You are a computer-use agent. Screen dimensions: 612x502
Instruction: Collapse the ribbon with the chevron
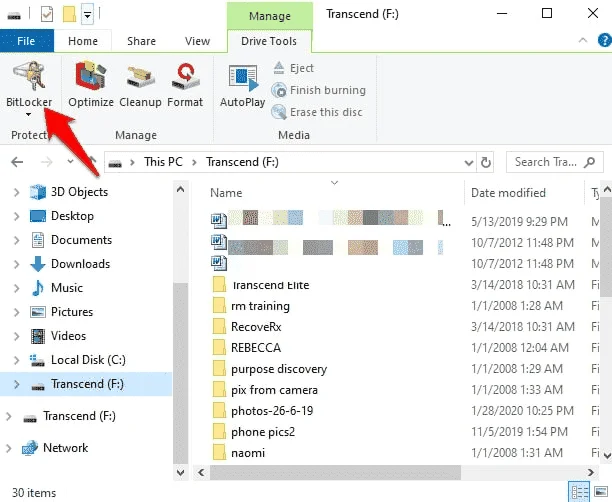[583, 40]
